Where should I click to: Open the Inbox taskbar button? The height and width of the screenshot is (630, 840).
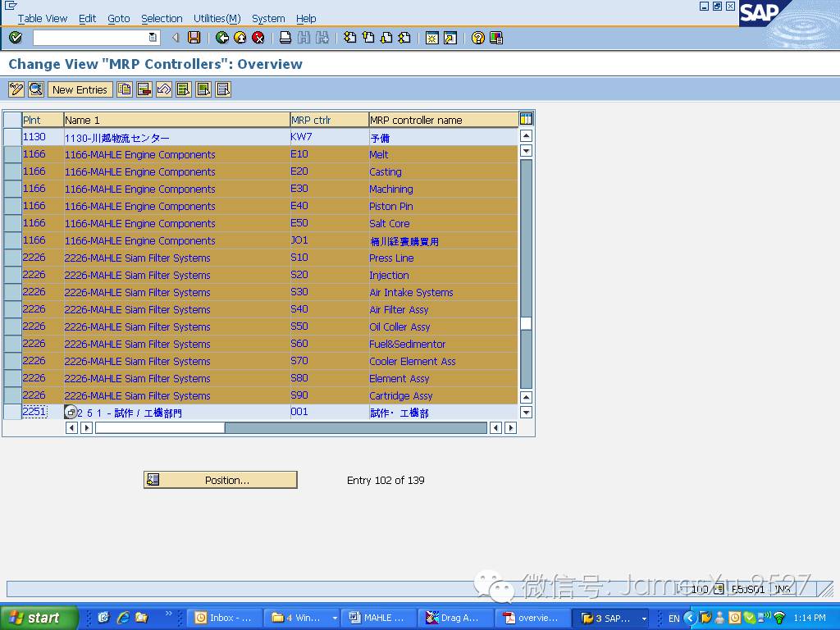tap(225, 618)
